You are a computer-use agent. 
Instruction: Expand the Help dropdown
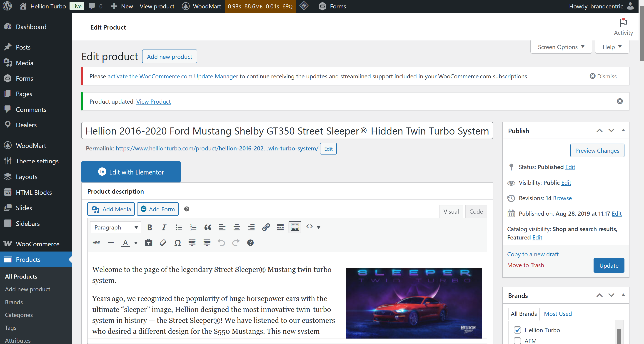[x=612, y=47]
